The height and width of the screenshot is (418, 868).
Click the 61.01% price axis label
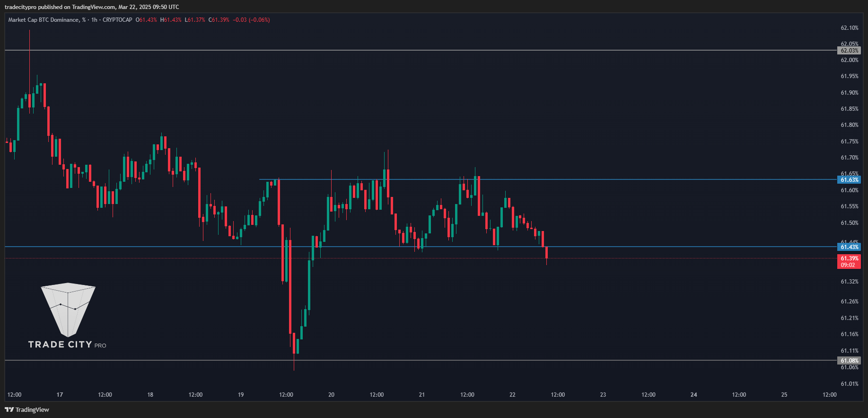click(850, 384)
